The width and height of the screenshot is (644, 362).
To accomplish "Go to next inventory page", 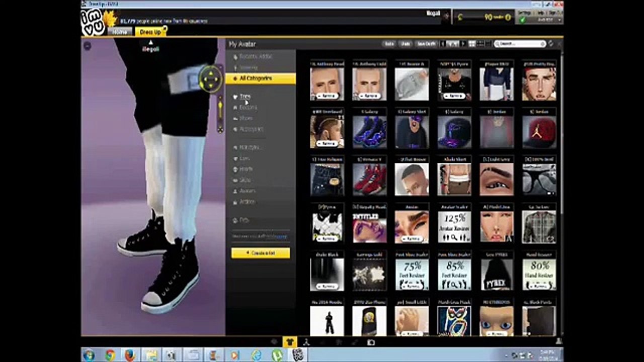I will point(463,44).
